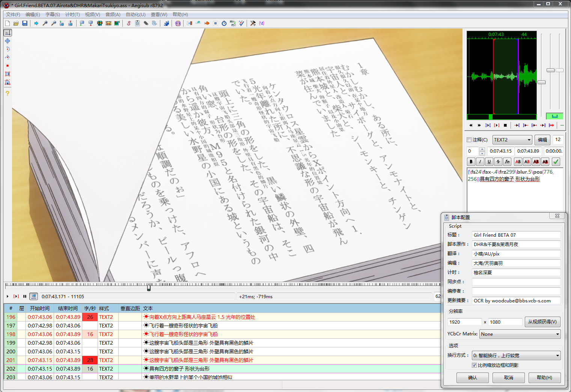Click the Open subtitles folder icon
Viewport: 571px width, 392px height.
[16, 23]
